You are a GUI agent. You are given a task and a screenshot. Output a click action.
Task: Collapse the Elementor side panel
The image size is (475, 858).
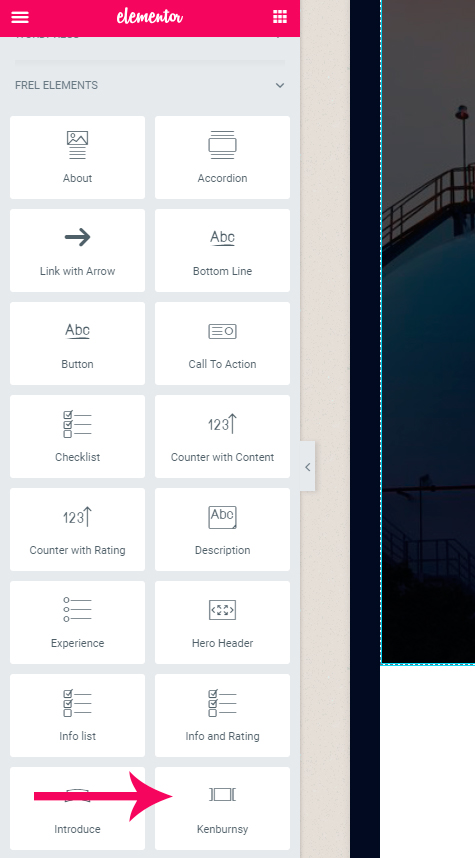click(x=308, y=467)
